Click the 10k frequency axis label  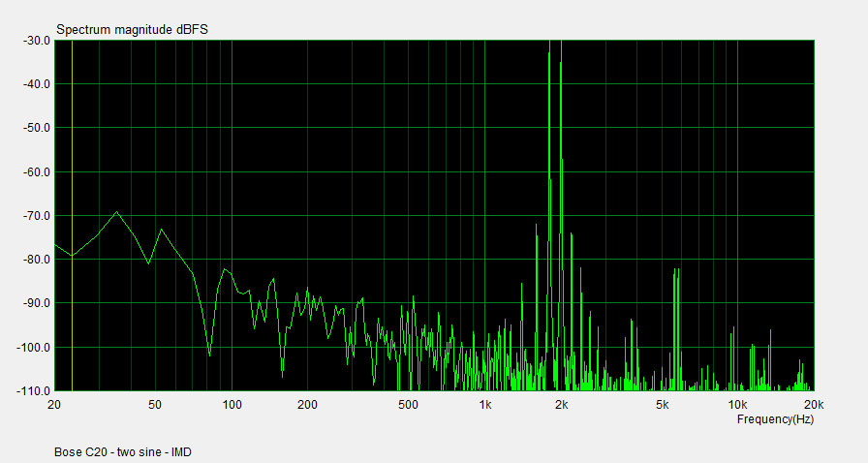tap(738, 405)
